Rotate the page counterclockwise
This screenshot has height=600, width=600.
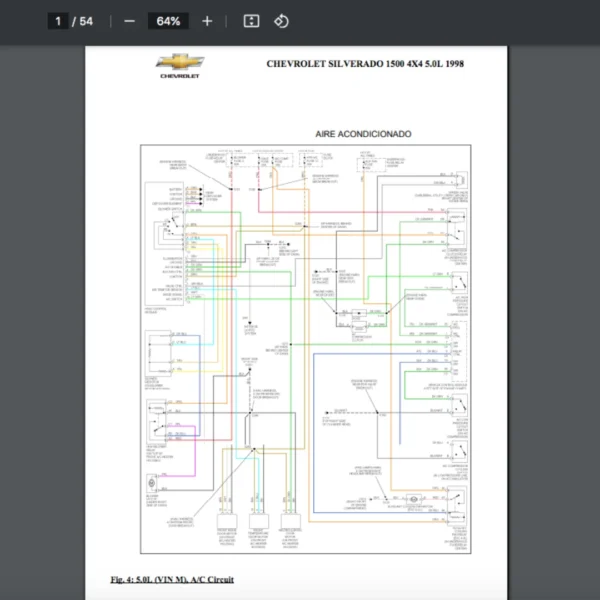(281, 21)
